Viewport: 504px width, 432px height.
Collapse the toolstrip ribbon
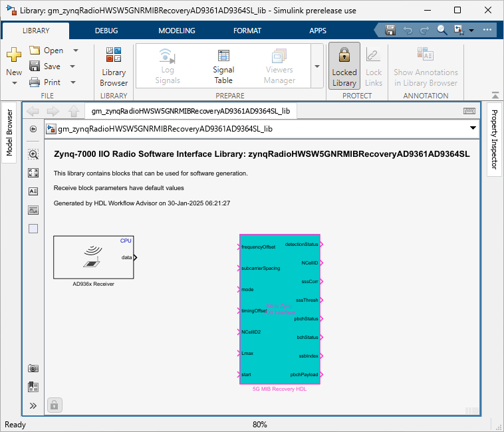click(x=495, y=96)
